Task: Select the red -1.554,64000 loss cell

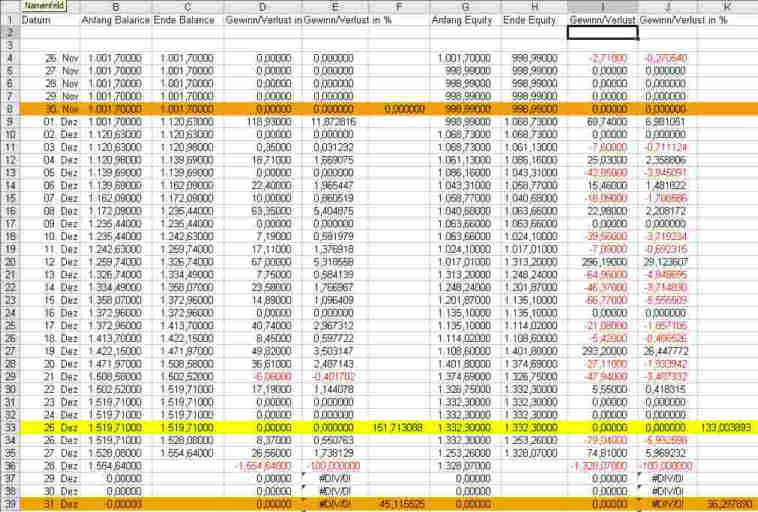Action: coord(264,466)
